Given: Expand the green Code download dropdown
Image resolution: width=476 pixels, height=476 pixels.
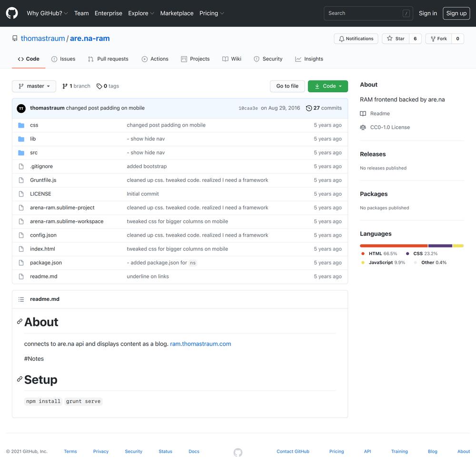Looking at the screenshot, I should coord(328,86).
